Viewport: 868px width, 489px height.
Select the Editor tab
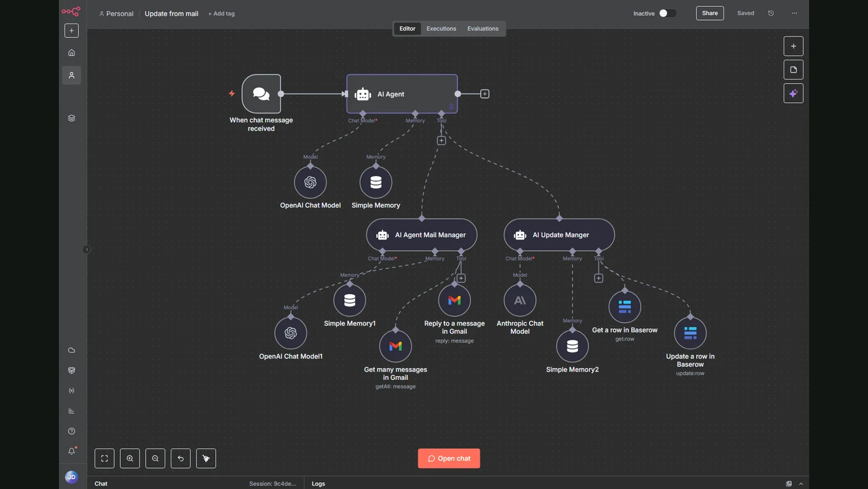[407, 29]
